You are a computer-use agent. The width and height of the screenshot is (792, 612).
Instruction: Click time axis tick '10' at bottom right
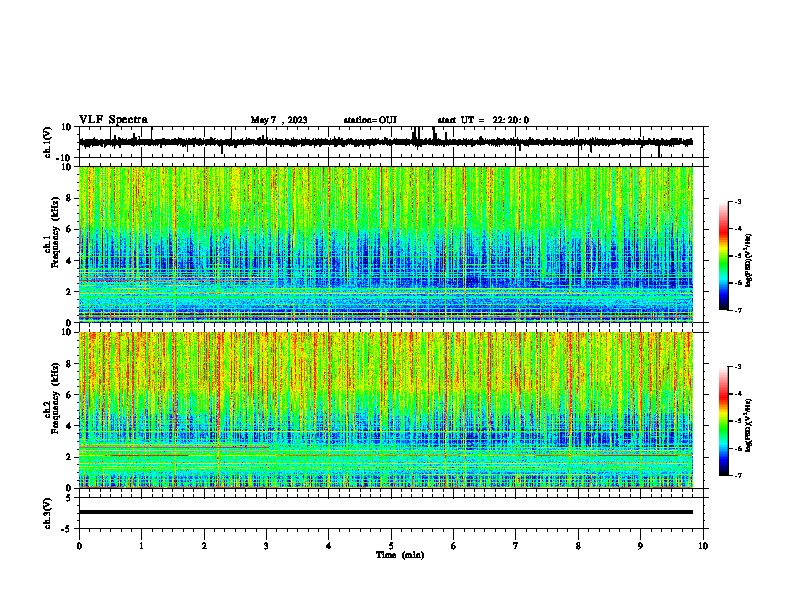[703, 546]
